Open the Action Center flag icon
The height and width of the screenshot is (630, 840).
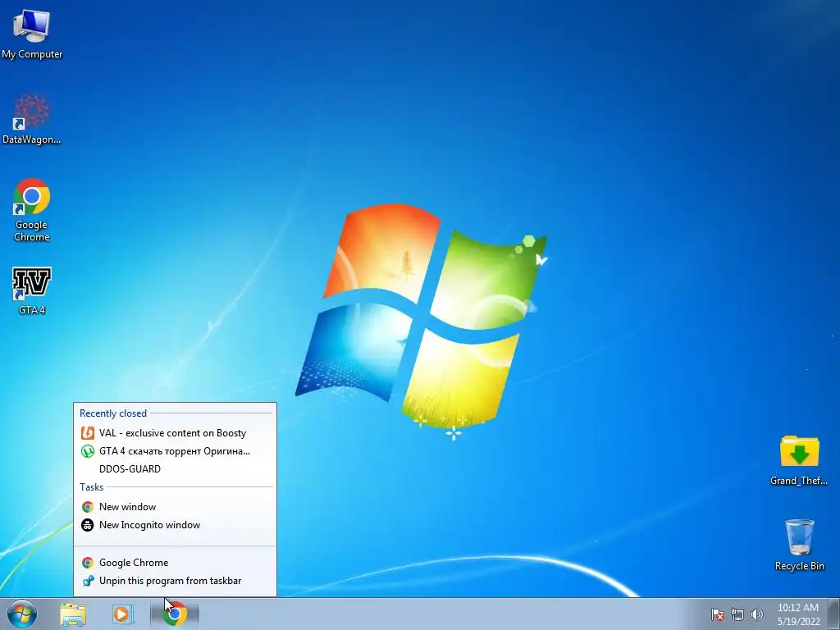coord(718,614)
